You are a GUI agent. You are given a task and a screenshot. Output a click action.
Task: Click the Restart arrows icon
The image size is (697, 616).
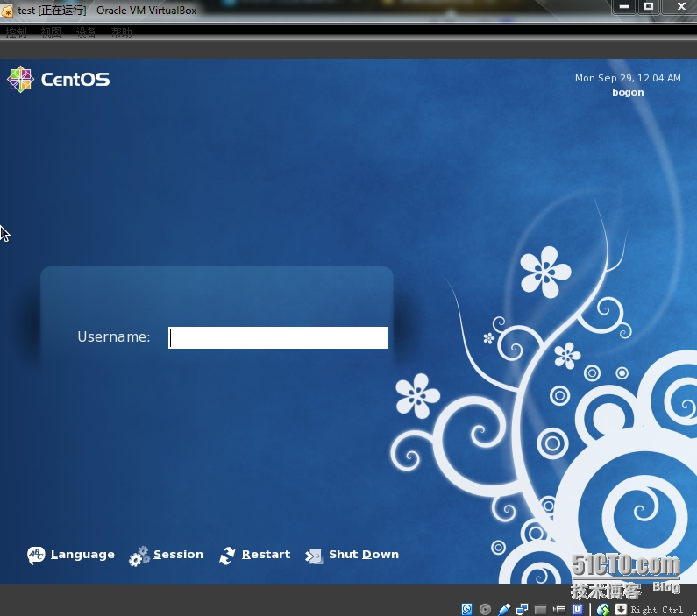pos(227,556)
